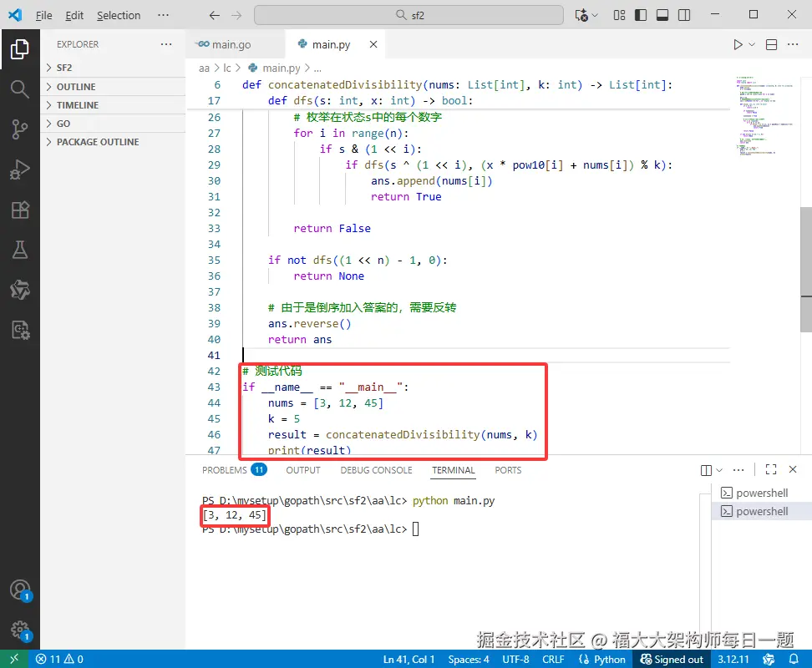Open the remote window indicator
Viewport: 812px width, 668px height.
pyautogui.click(x=14, y=659)
